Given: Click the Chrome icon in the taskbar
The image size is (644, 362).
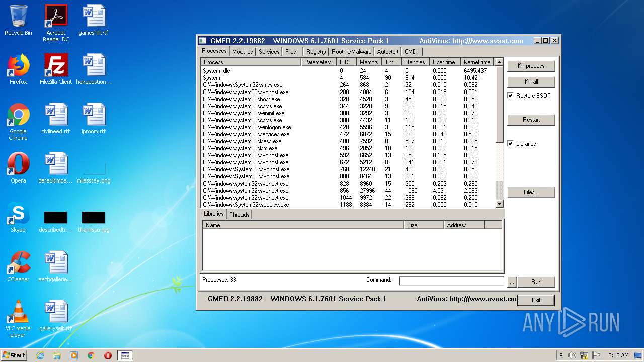Looking at the screenshot, I should pos(91,355).
